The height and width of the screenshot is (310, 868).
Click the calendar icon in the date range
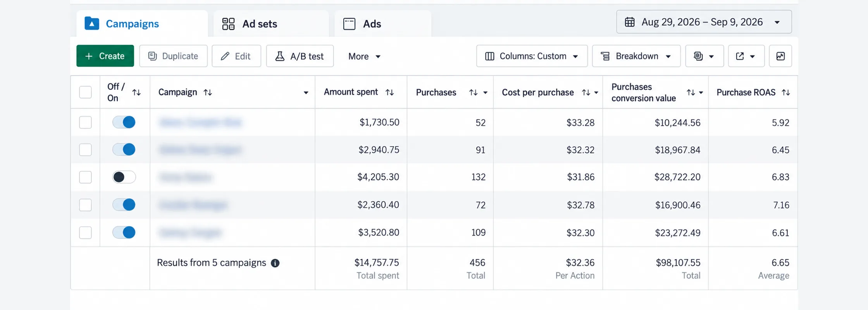click(630, 22)
